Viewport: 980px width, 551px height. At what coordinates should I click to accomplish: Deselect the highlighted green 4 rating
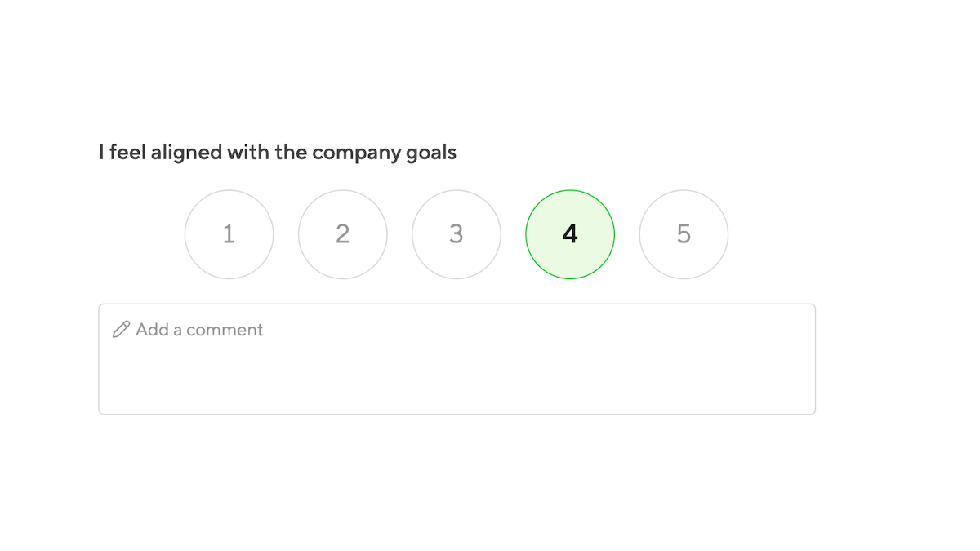coord(570,234)
